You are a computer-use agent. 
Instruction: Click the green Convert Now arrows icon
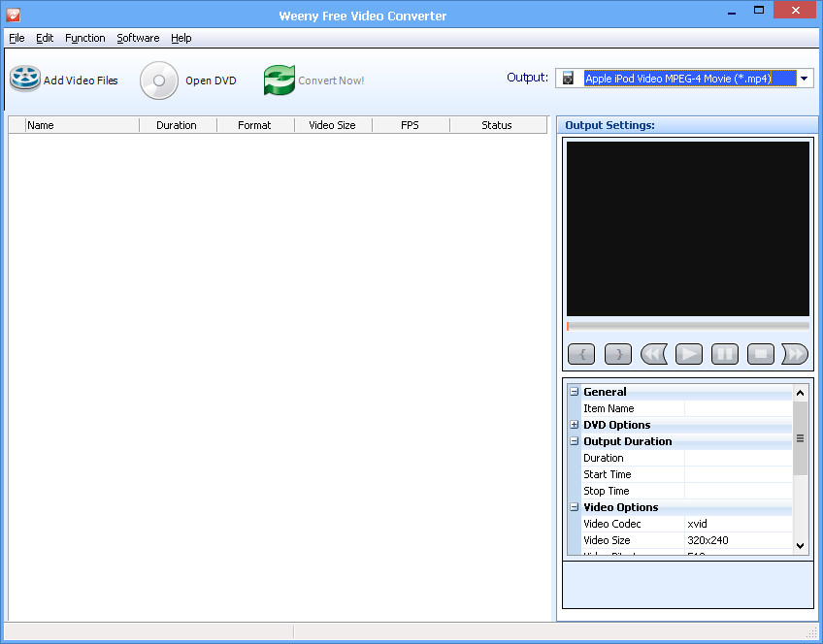(x=280, y=80)
